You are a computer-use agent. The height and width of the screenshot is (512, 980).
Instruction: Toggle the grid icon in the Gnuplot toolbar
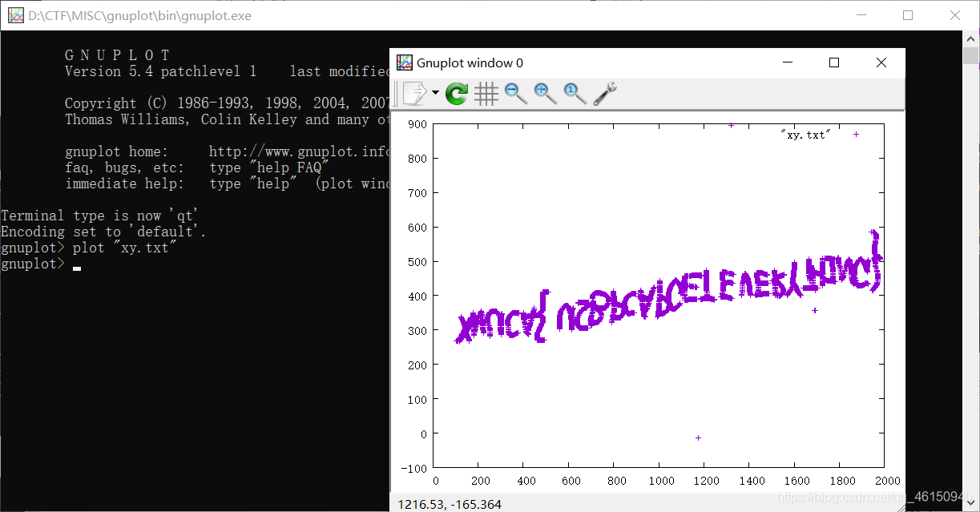coord(486,94)
